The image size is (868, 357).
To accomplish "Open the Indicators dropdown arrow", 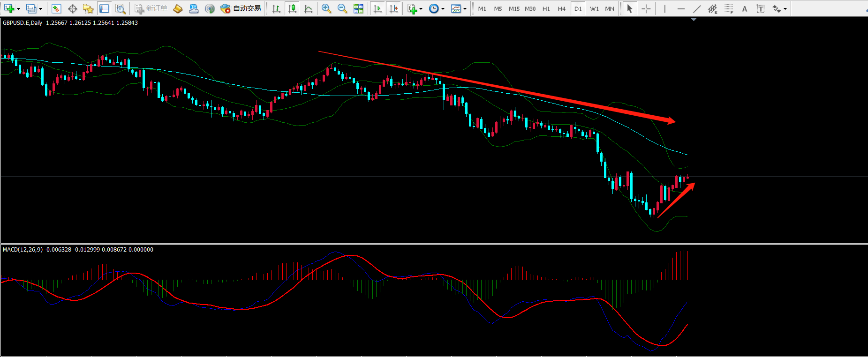I will pyautogui.click(x=421, y=8).
